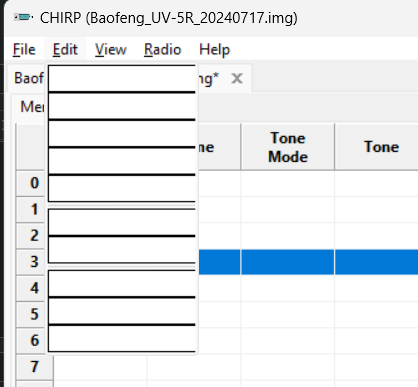Close the Baofeng image tab with the X
Screen dimensions: 418x387
(x=237, y=79)
